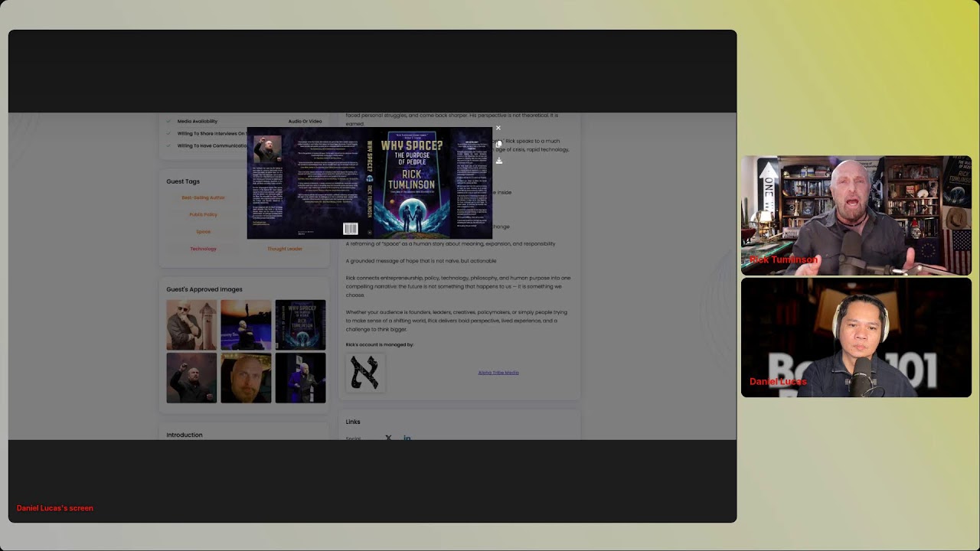This screenshot has height=551, width=980.
Task: Open the Why Space book cover thumbnail
Action: 300,324
